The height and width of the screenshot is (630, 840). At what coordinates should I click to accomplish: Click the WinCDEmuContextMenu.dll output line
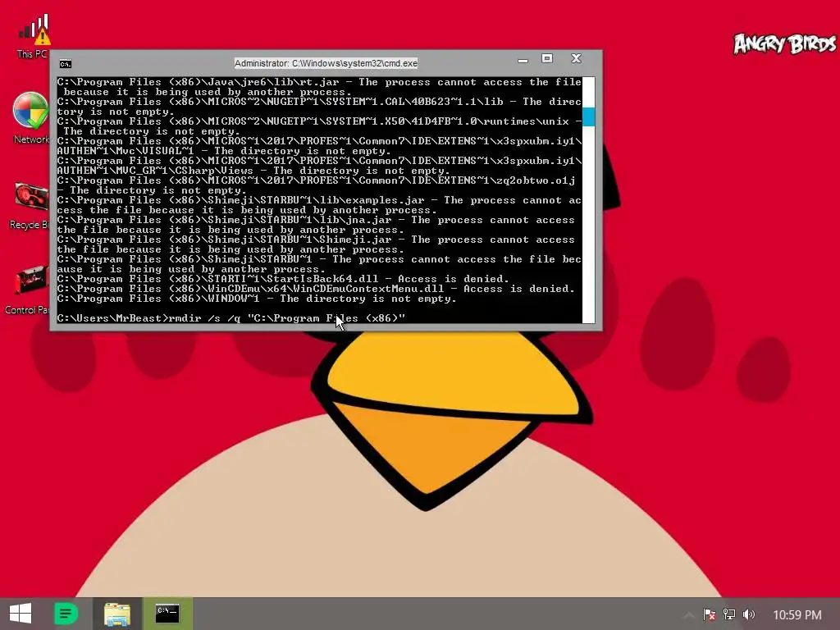[x=316, y=289]
